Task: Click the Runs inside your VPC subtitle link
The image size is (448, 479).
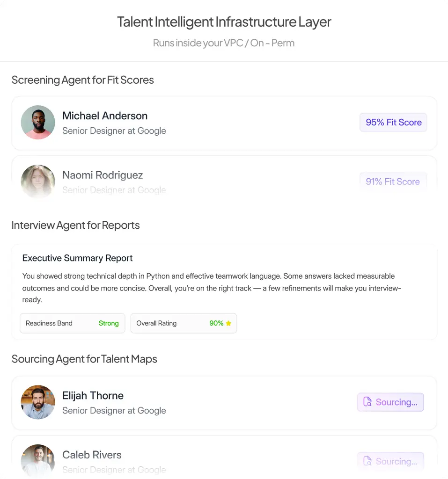Action: point(224,43)
